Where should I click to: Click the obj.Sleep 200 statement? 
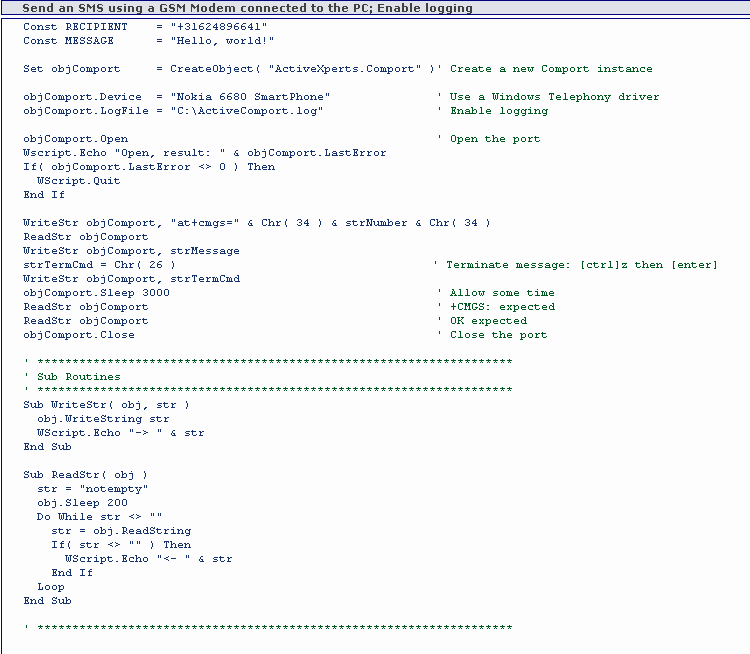(82, 503)
